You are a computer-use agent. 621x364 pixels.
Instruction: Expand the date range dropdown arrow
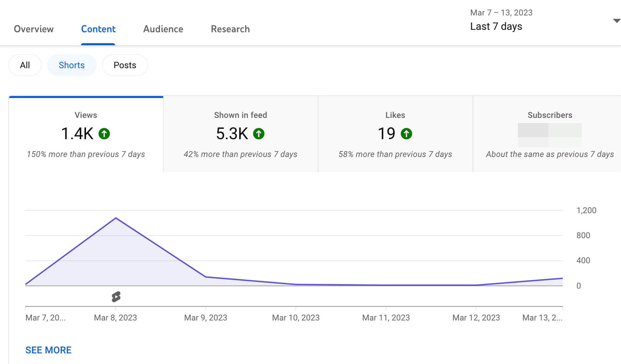pyautogui.click(x=616, y=21)
